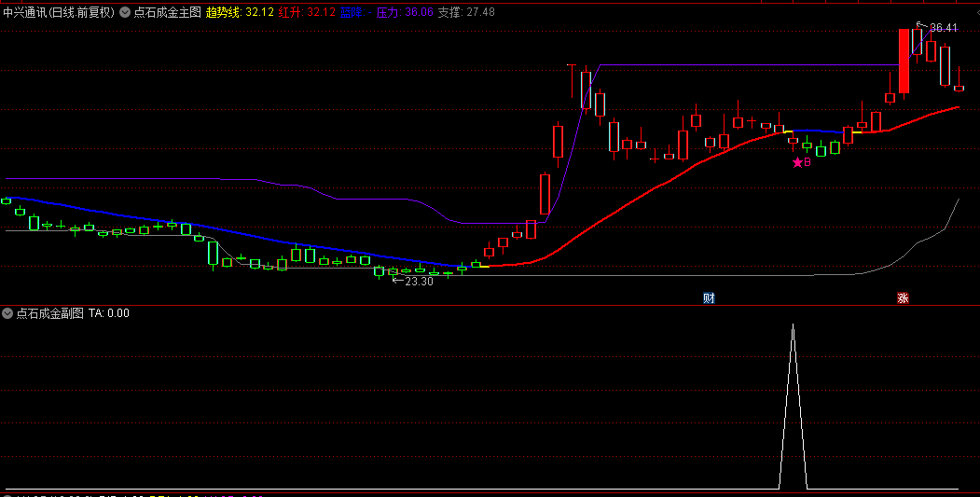Click the 财 finance event marker icon
This screenshot has height=497, width=980.
click(709, 298)
